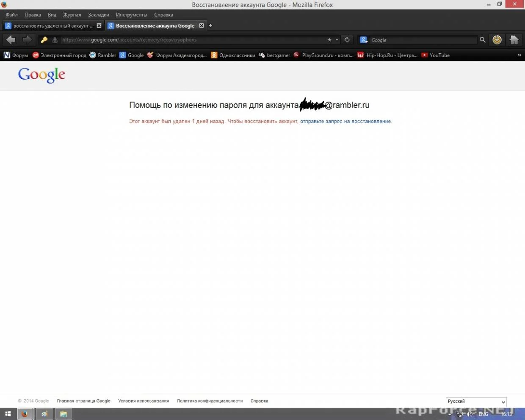Bookmark this page with the star
This screenshot has height=420, width=525.
coord(329,40)
